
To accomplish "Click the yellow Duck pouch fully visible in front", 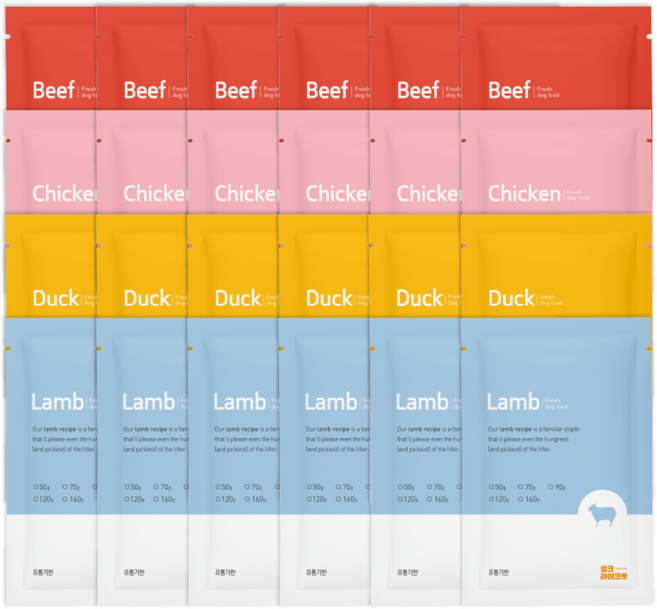I will pos(556,266).
